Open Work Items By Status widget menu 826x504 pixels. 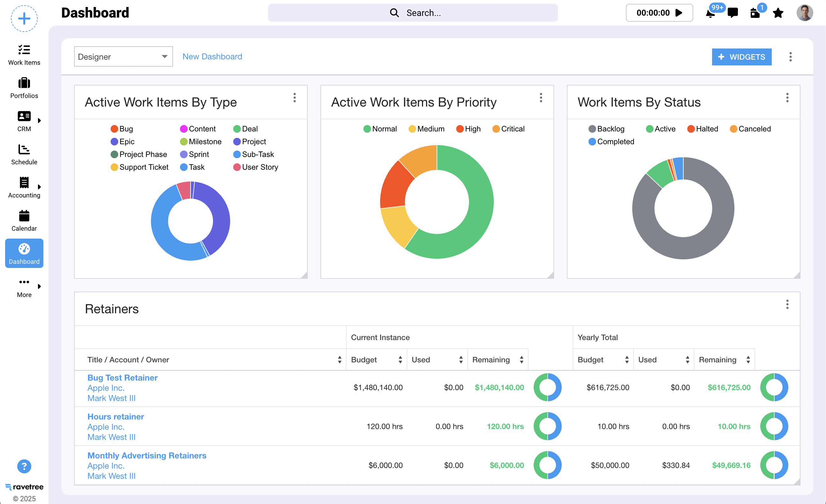pos(787,98)
